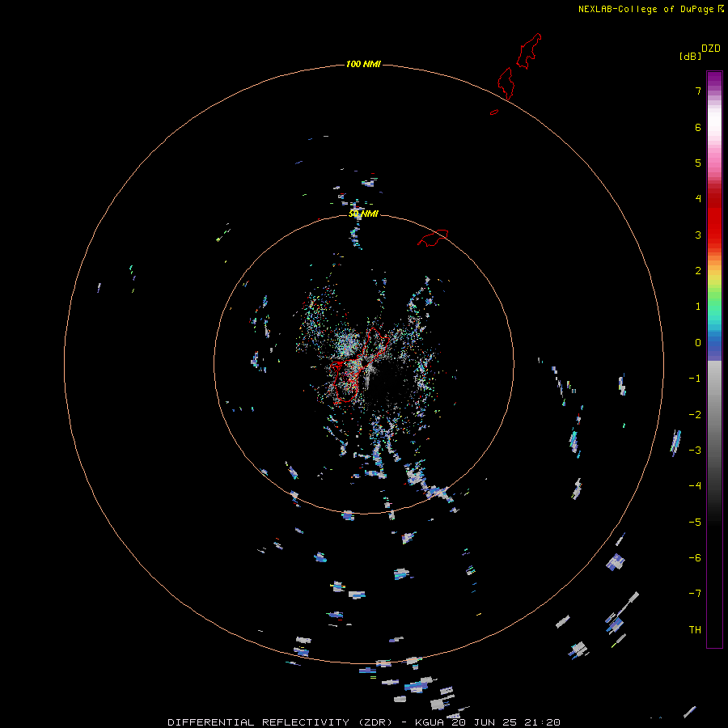Click the 6 value on color scale
This screenshot has width=728, height=728.
(698, 127)
